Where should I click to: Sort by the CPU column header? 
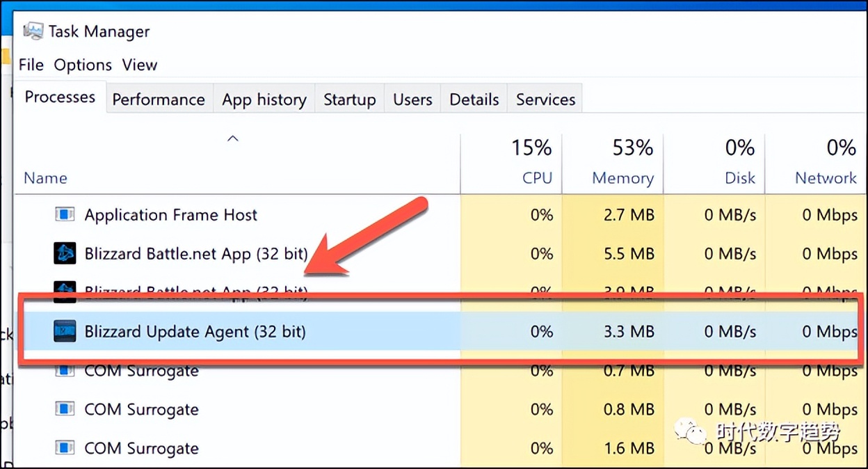click(x=511, y=164)
